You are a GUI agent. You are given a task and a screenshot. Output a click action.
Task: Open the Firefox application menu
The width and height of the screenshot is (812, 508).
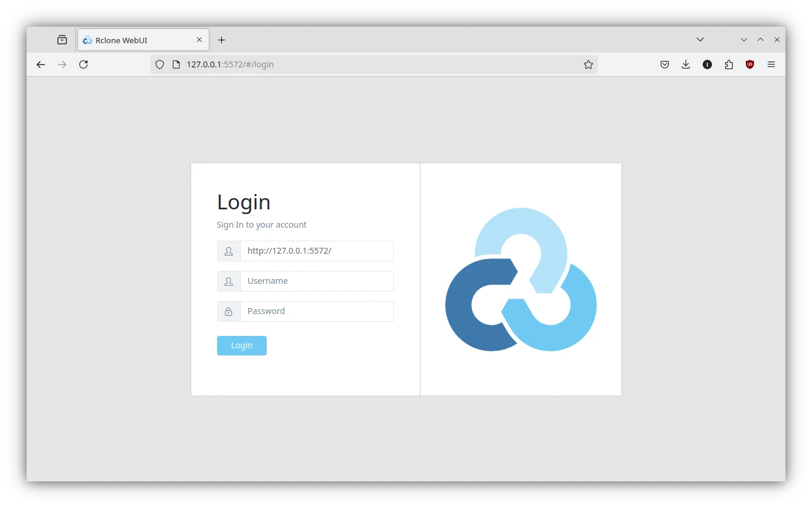pos(771,64)
